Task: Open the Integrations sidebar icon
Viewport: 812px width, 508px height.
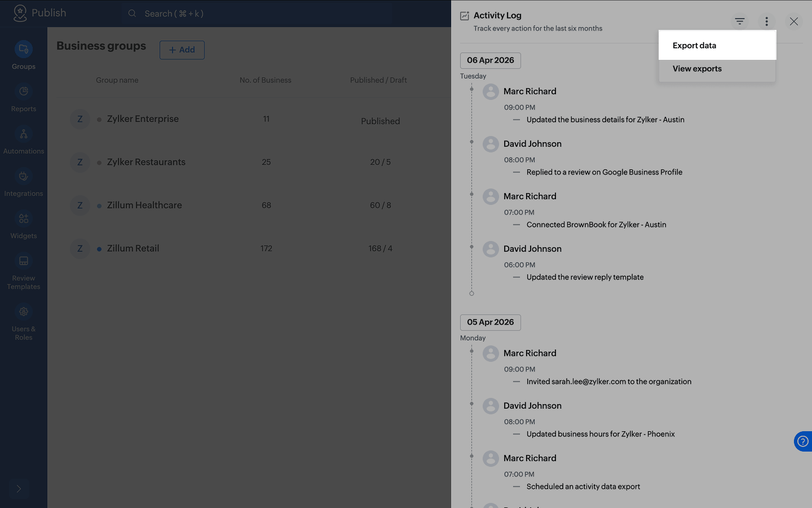Action: pos(24,176)
